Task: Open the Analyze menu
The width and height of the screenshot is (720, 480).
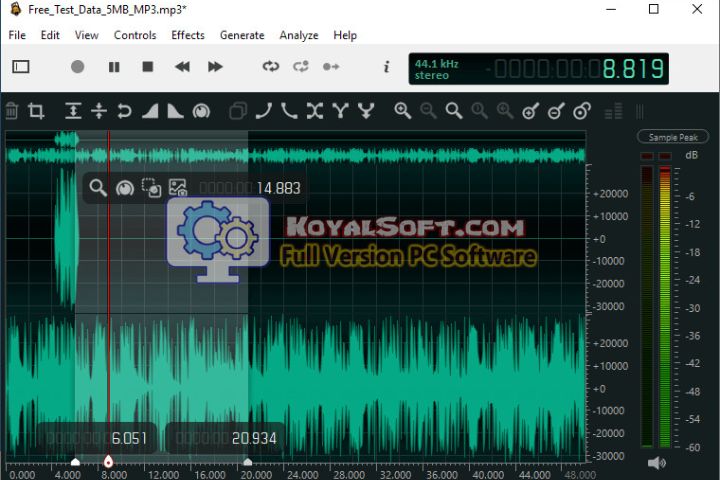Action: coord(299,35)
